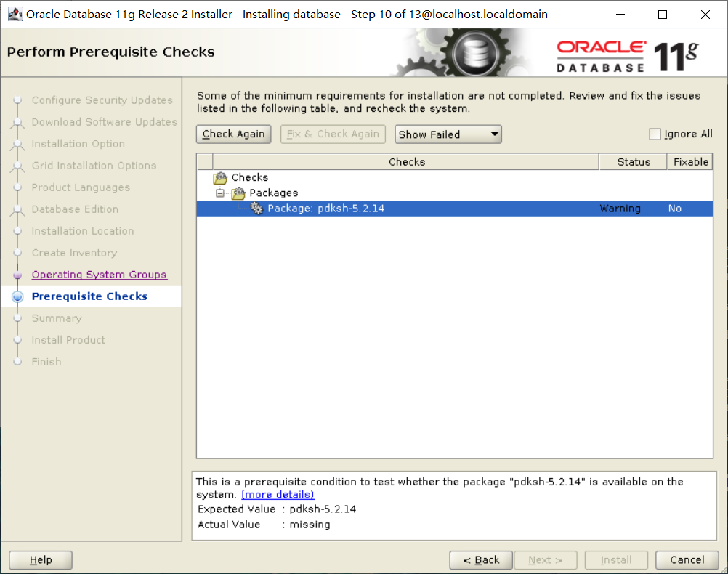The image size is (728, 574).
Task: Click the Checks column header
Action: tap(406, 162)
